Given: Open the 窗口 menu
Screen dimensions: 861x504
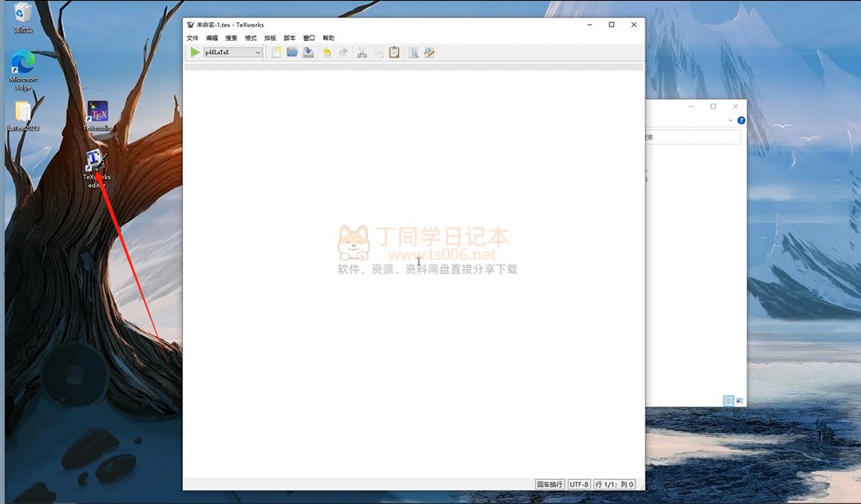Looking at the screenshot, I should [x=309, y=38].
